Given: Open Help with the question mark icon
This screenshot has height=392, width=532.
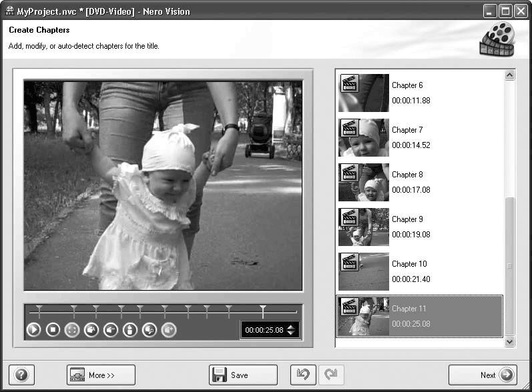Looking at the screenshot, I should coord(21,375).
